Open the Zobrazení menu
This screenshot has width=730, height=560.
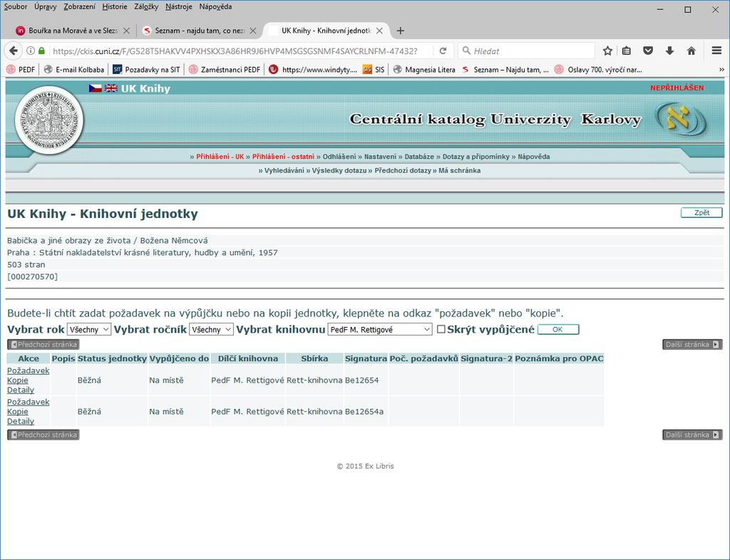point(80,6)
